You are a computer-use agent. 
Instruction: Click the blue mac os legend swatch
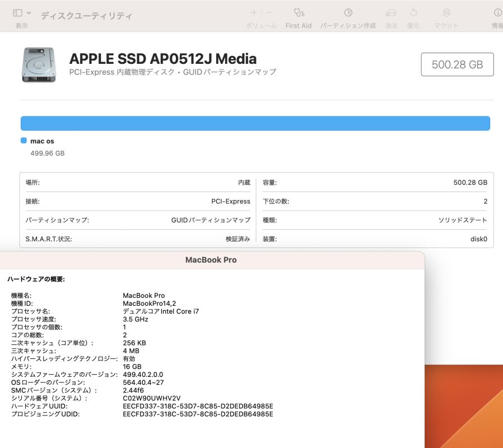(24, 141)
